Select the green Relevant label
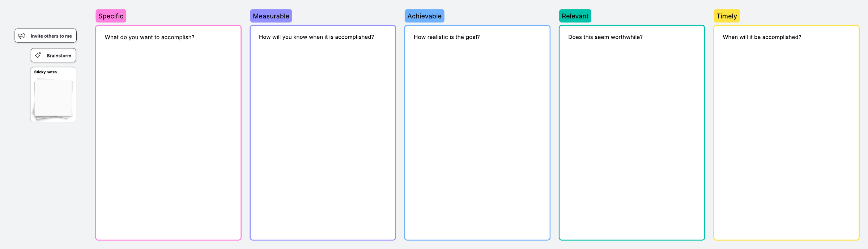The height and width of the screenshot is (249, 868). pyautogui.click(x=575, y=16)
